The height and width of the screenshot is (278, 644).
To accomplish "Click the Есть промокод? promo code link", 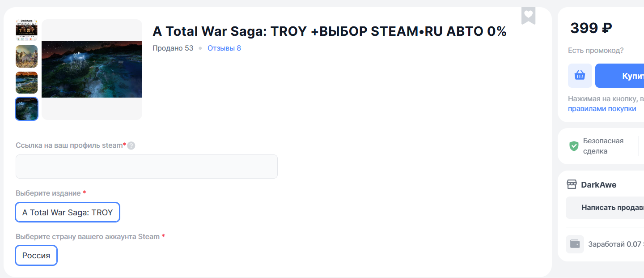I will point(596,50).
